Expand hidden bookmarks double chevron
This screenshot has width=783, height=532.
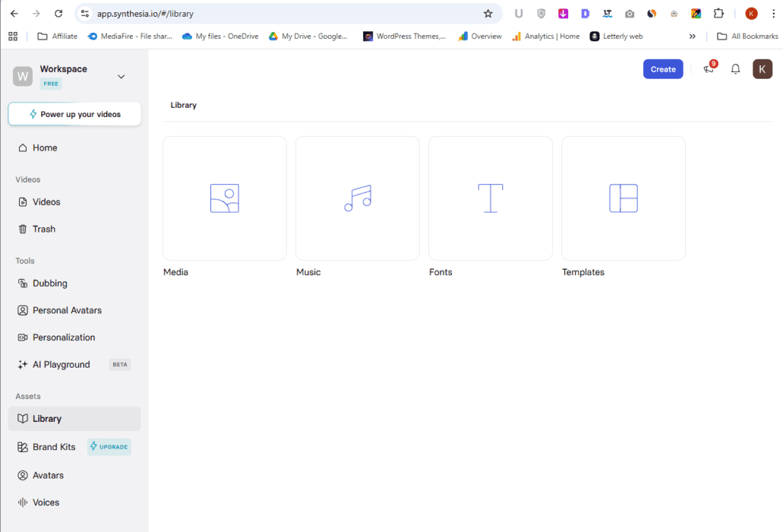point(692,36)
